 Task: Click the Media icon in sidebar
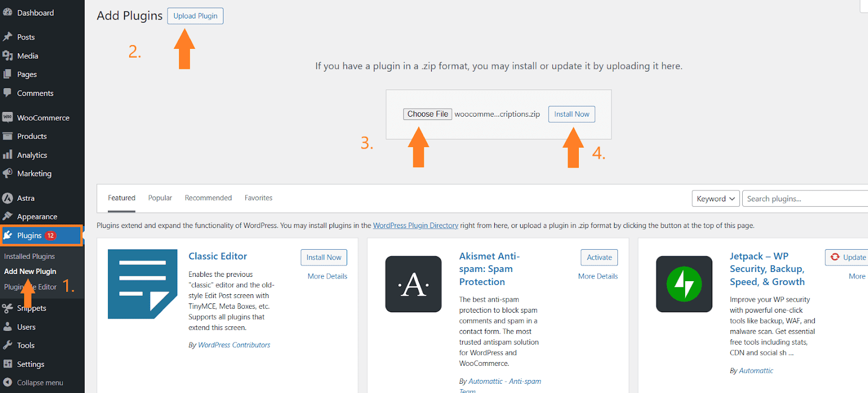click(8, 55)
